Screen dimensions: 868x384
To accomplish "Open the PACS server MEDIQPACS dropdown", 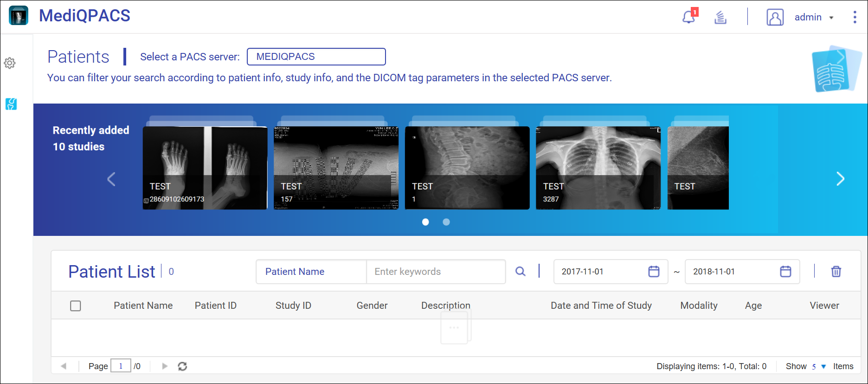I will (316, 57).
